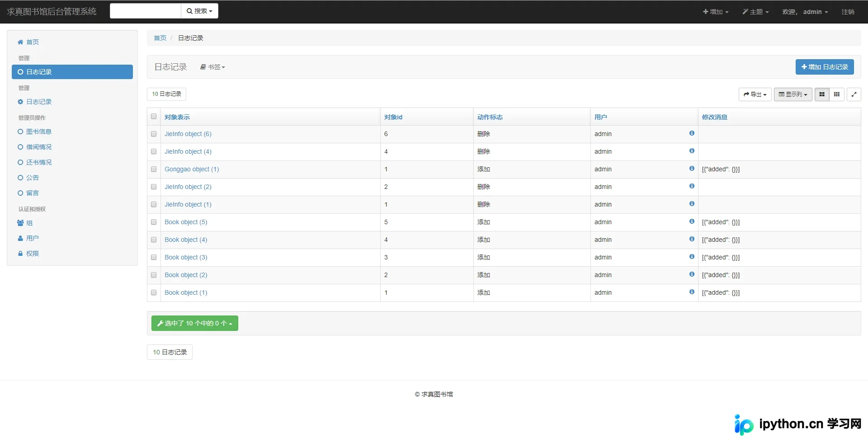Click the info icon in Book object (3) row
The width and height of the screenshot is (868, 443).
(692, 256)
